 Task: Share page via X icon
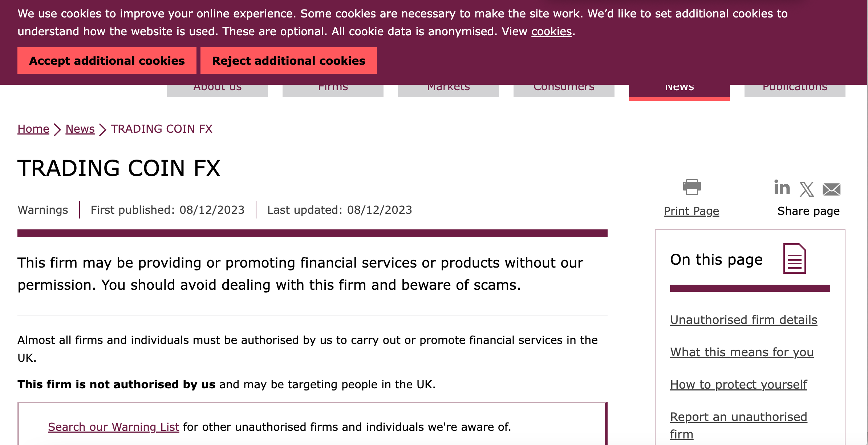point(807,189)
